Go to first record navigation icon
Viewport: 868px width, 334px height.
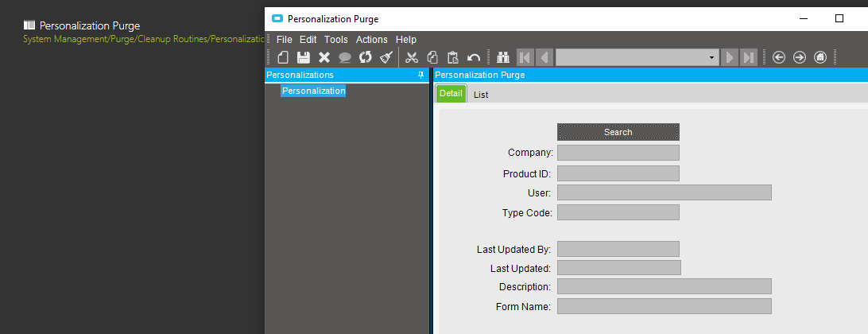coord(525,57)
